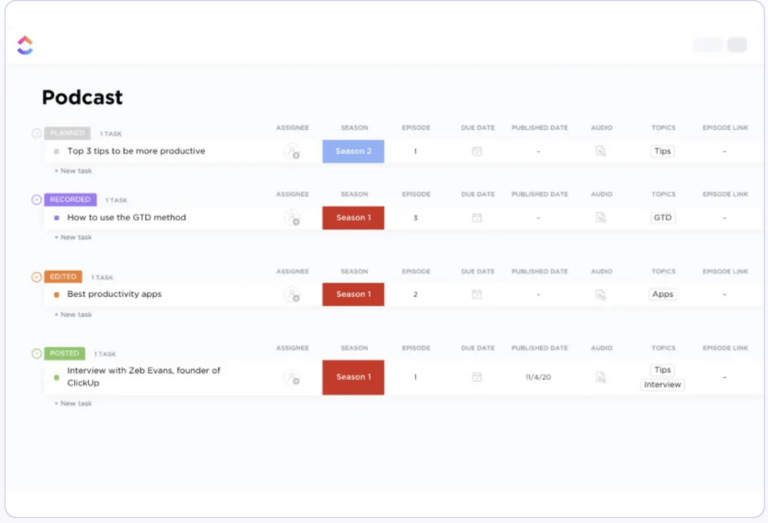Open task Top 3 tips to be more productive
Screen dimensions: 768x523
pyautogui.click(x=136, y=151)
